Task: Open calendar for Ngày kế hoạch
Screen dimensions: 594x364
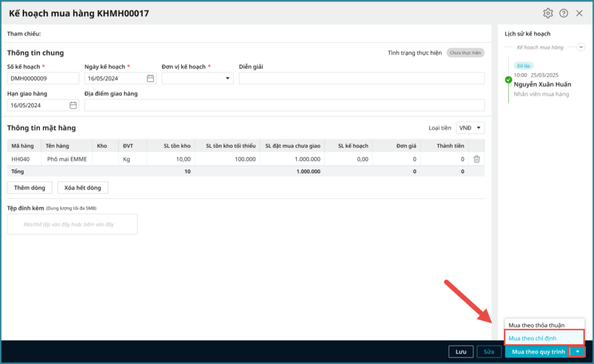Action: (150, 78)
